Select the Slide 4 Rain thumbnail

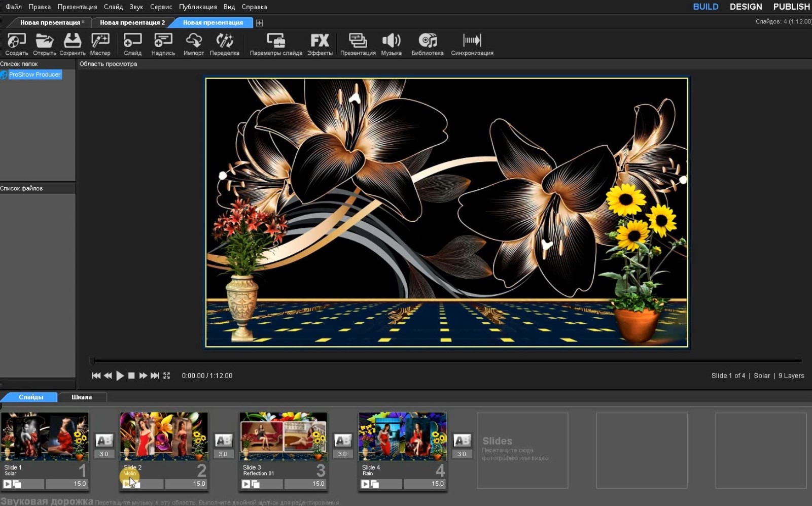tap(403, 436)
